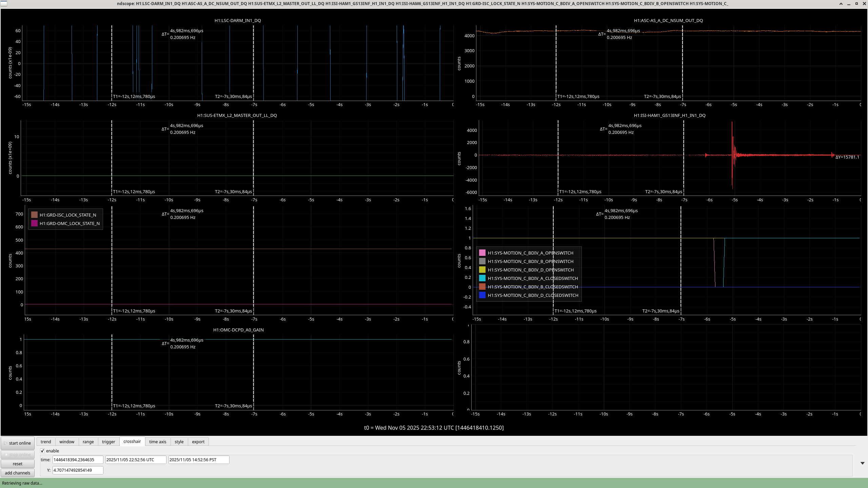
Task: Open the time axis tab
Action: pyautogui.click(x=158, y=442)
